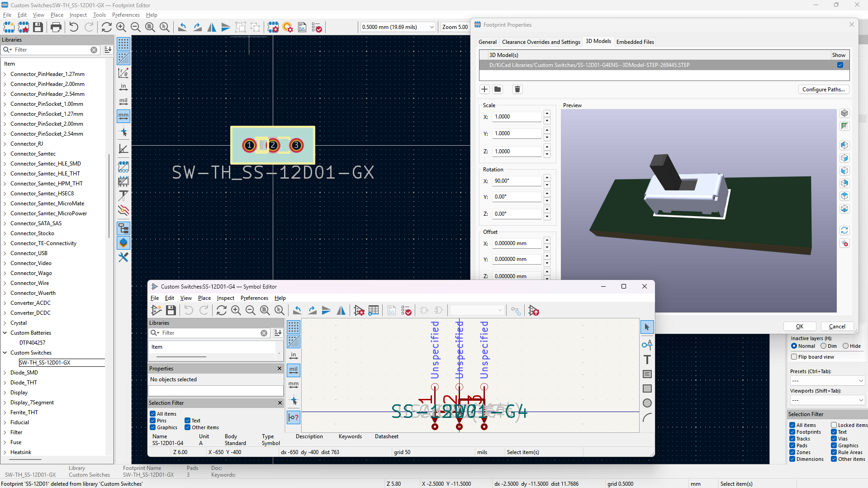Open Zoom level dropdown

click(455, 27)
